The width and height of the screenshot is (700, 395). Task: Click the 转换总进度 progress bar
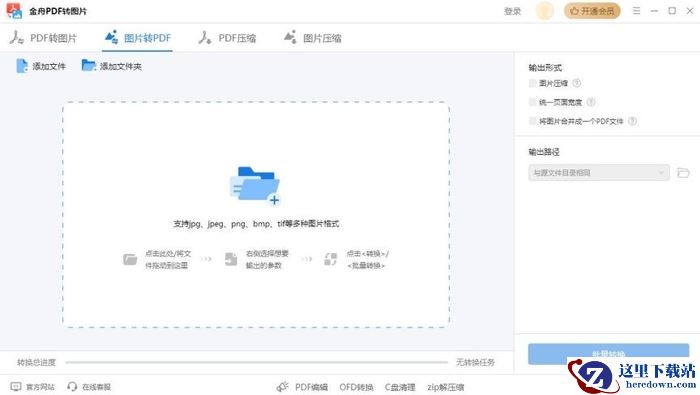pyautogui.click(x=256, y=362)
